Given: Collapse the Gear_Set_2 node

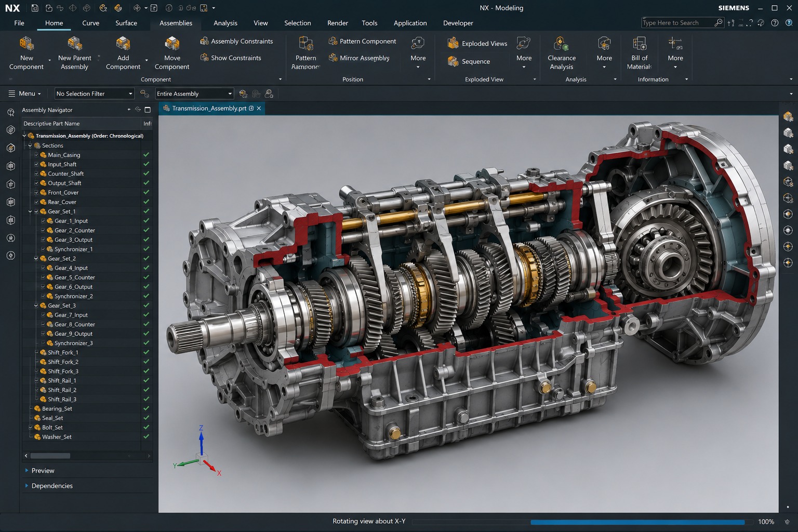Looking at the screenshot, I should 36,258.
